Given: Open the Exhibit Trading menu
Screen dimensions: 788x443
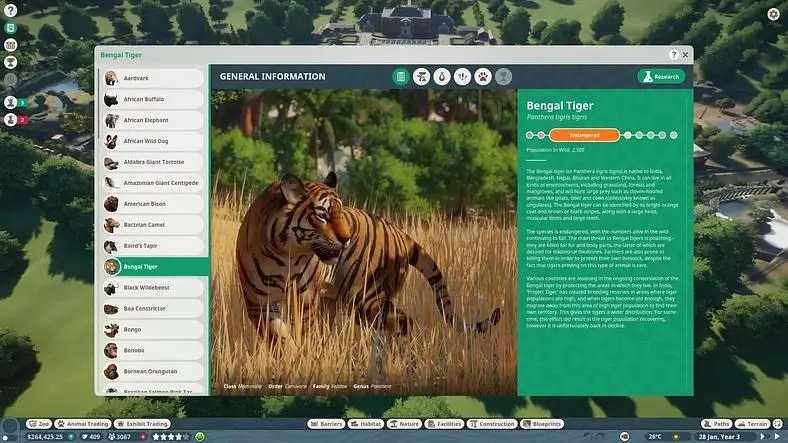Looking at the screenshot, I should (142, 424).
